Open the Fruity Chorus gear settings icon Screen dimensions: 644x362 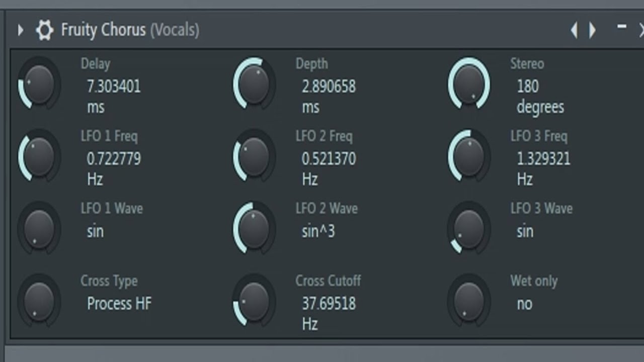(x=45, y=30)
